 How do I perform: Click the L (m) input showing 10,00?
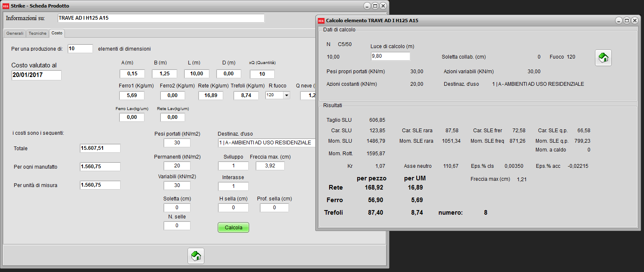[196, 74]
